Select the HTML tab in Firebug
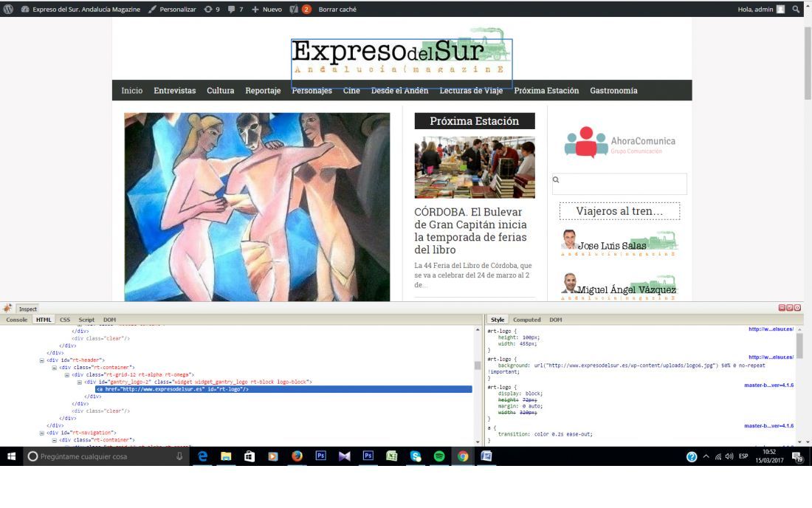The height and width of the screenshot is (508, 812). [44, 320]
